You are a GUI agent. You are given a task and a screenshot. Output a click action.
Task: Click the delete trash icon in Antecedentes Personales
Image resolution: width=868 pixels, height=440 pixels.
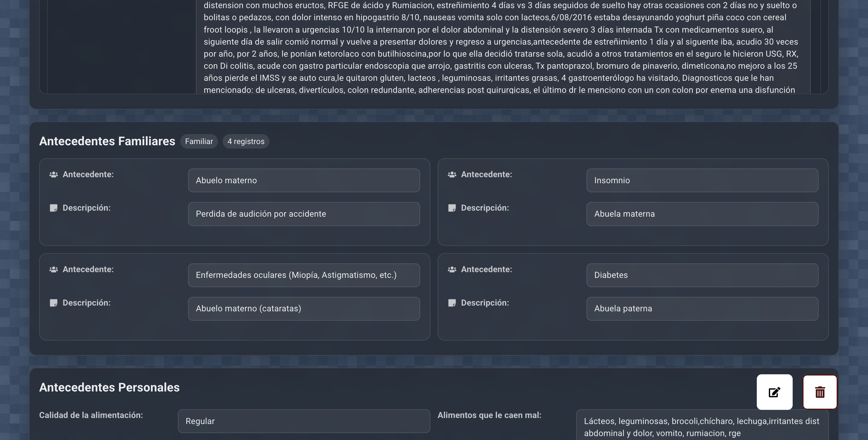pyautogui.click(x=820, y=392)
